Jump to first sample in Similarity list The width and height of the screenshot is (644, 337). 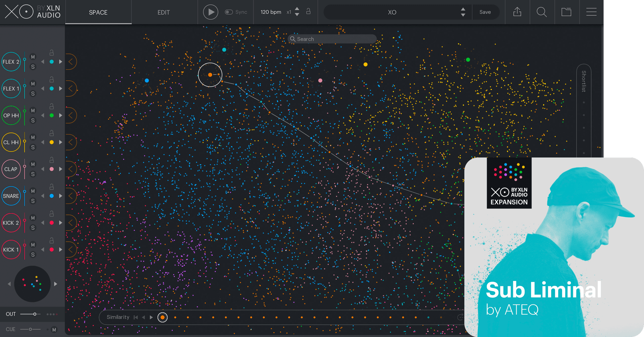pyautogui.click(x=136, y=317)
